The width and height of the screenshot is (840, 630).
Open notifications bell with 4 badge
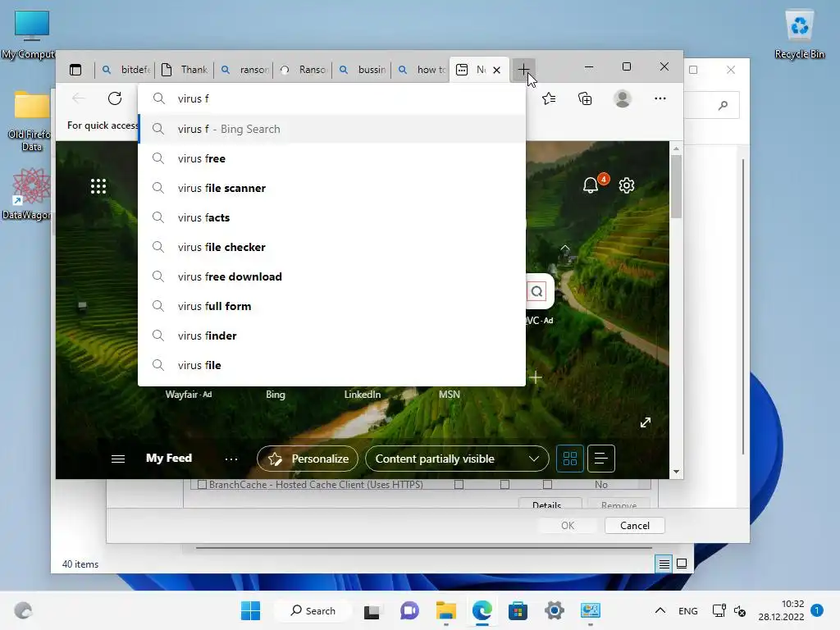591,185
